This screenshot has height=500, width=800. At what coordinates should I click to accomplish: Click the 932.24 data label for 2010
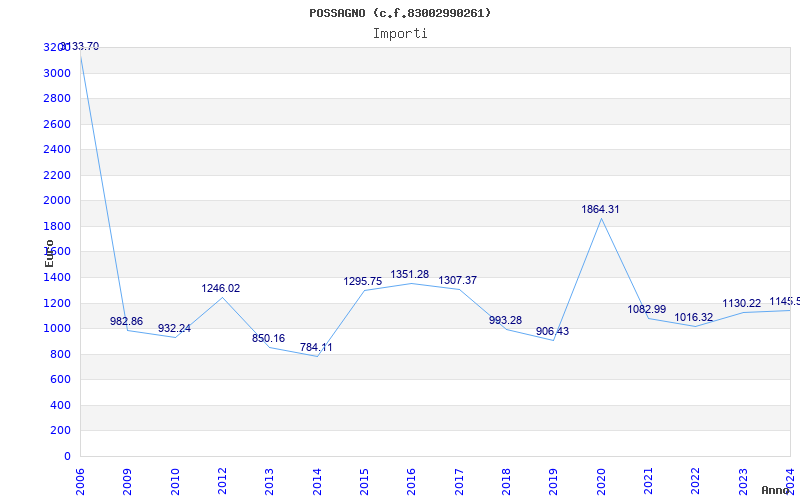pyautogui.click(x=174, y=329)
